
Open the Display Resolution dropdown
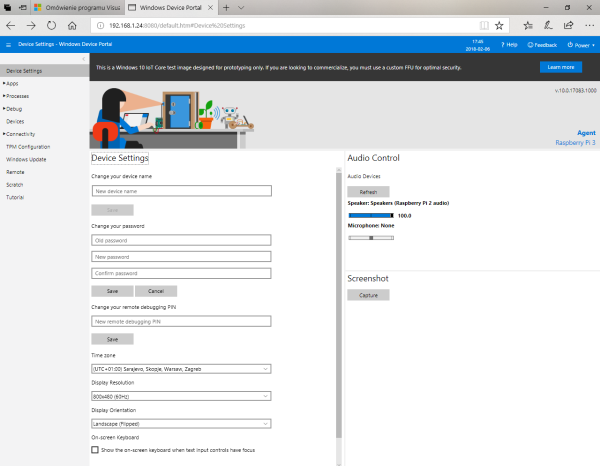point(181,396)
